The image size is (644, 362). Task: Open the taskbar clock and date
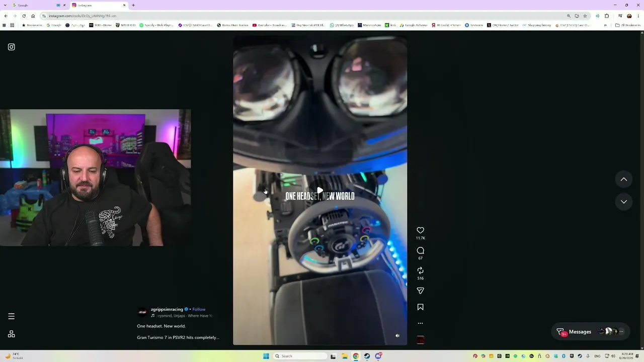coord(627,356)
